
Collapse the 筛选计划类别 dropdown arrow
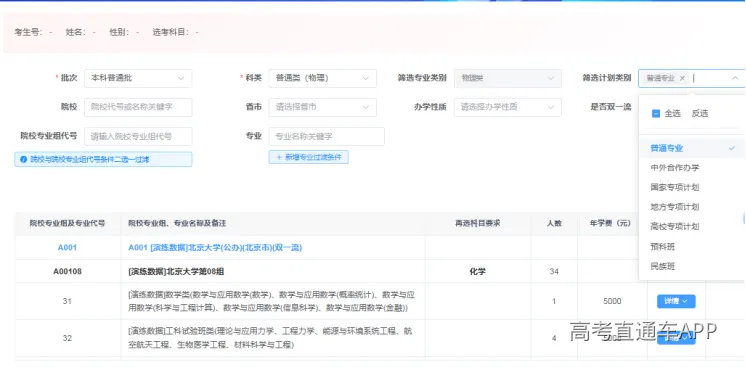point(735,78)
